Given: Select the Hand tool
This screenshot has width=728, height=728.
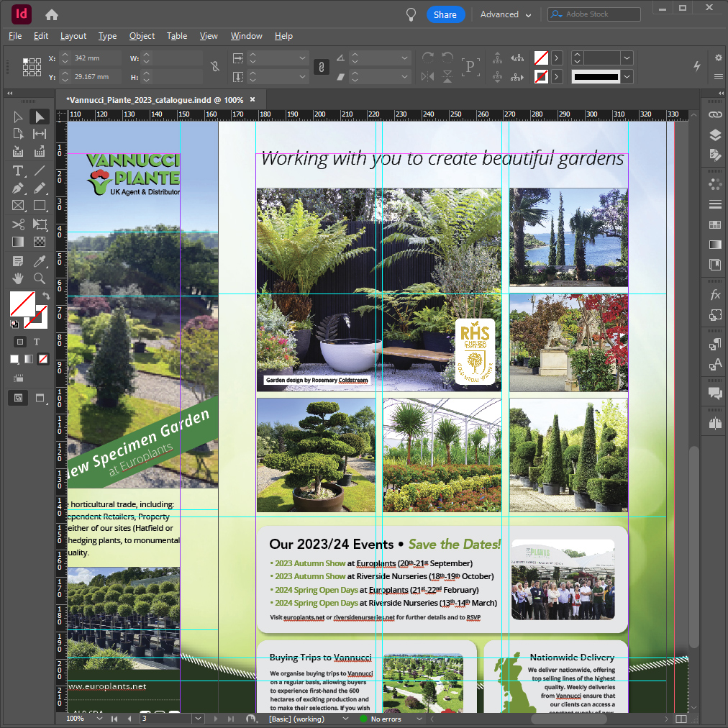Looking at the screenshot, I should pos(18,278).
